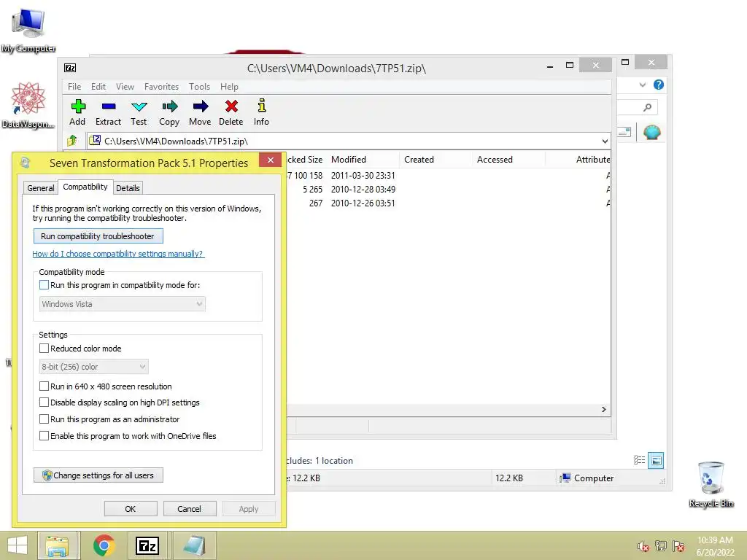Open the Tools menu in 7-Zip
This screenshot has width=747, height=560.
pos(199,87)
